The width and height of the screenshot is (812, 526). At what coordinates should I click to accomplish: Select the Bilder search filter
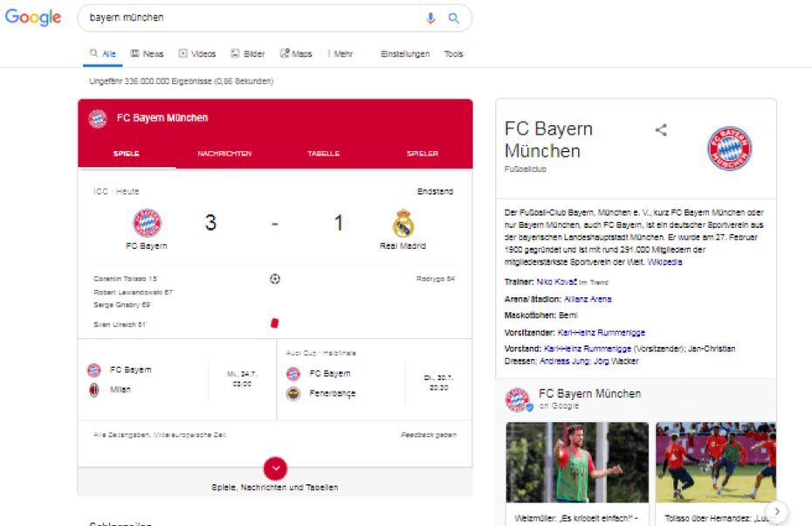(x=248, y=54)
